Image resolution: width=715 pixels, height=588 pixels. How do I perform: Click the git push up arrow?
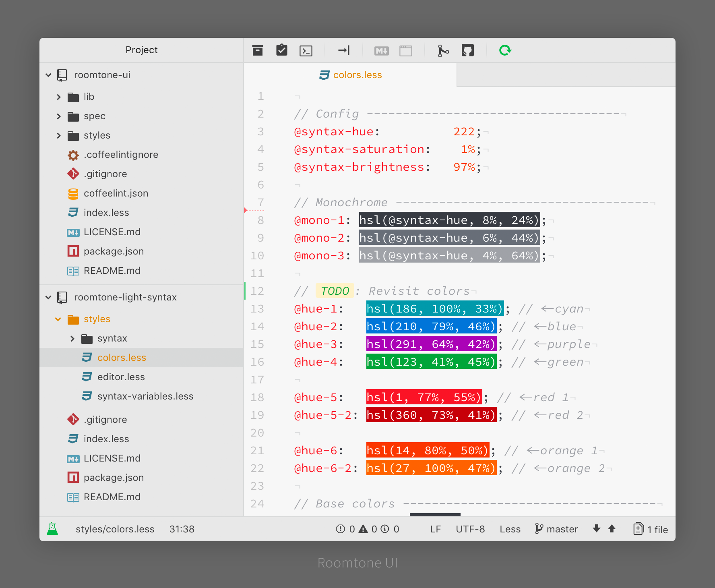pos(612,529)
